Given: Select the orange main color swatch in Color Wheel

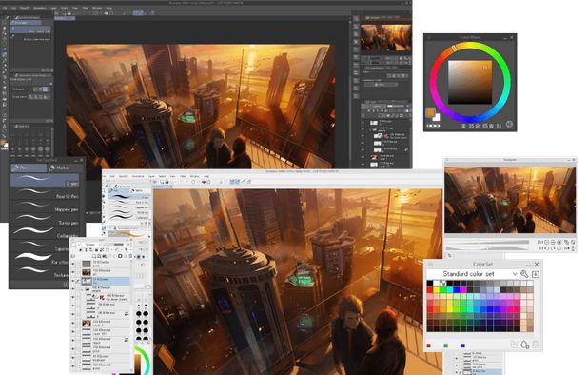Looking at the screenshot, I should click(430, 111).
